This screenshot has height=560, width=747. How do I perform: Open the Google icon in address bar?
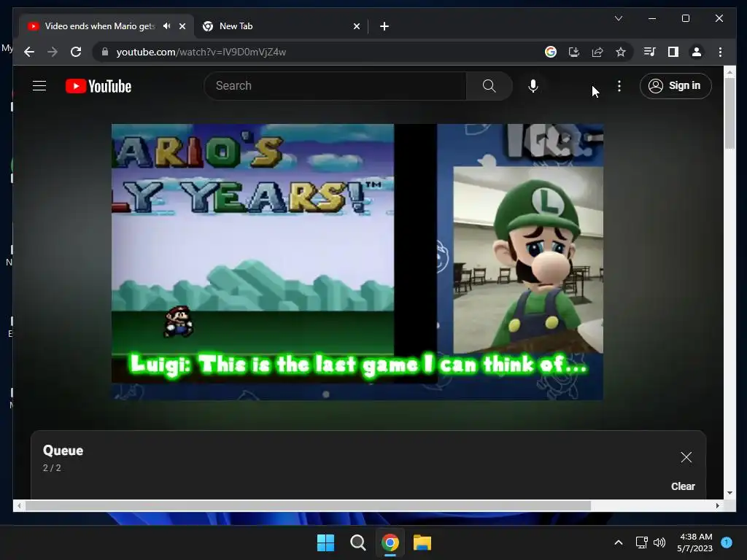tap(551, 52)
